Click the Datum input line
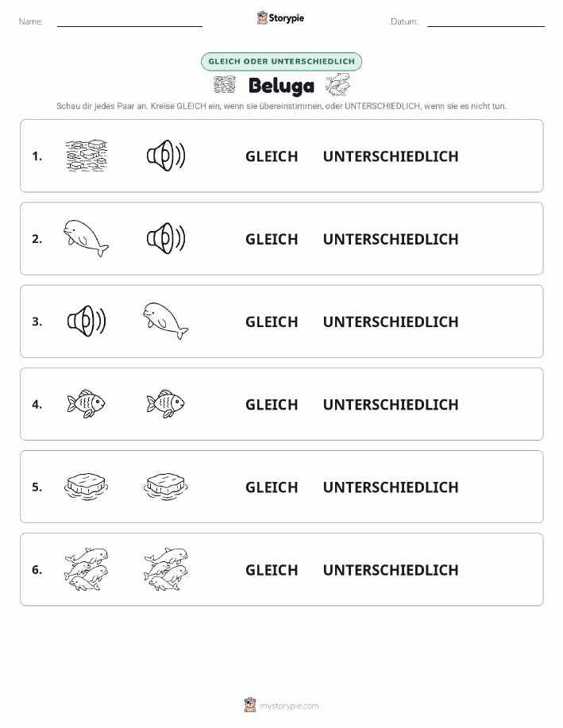The height and width of the screenshot is (728, 563). 486,21
